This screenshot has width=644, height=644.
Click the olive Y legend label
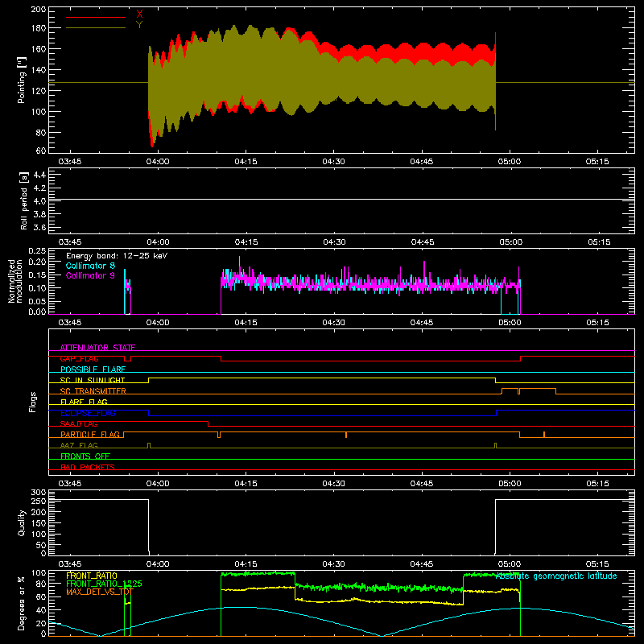pyautogui.click(x=139, y=25)
